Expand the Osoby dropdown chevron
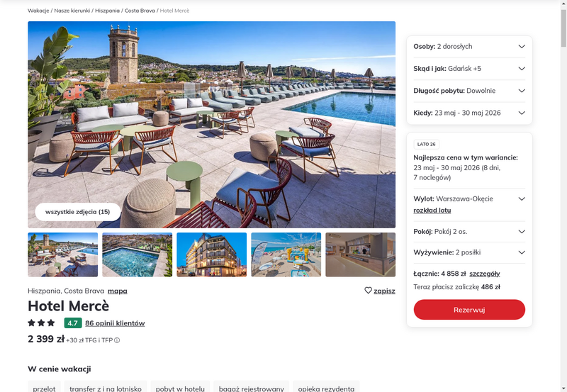The image size is (567, 392). tap(522, 46)
